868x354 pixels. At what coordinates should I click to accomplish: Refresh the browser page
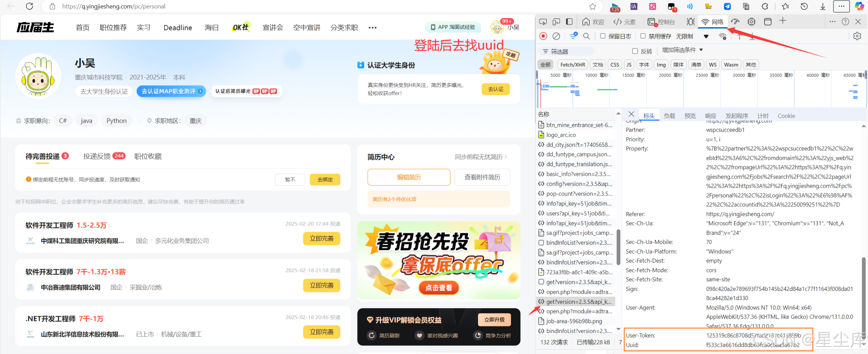pos(30,6)
